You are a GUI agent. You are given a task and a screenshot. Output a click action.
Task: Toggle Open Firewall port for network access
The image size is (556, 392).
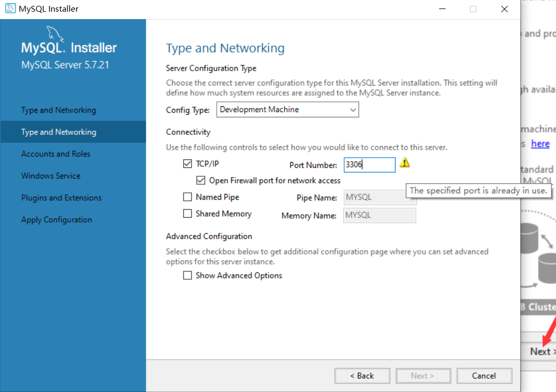pyautogui.click(x=201, y=180)
